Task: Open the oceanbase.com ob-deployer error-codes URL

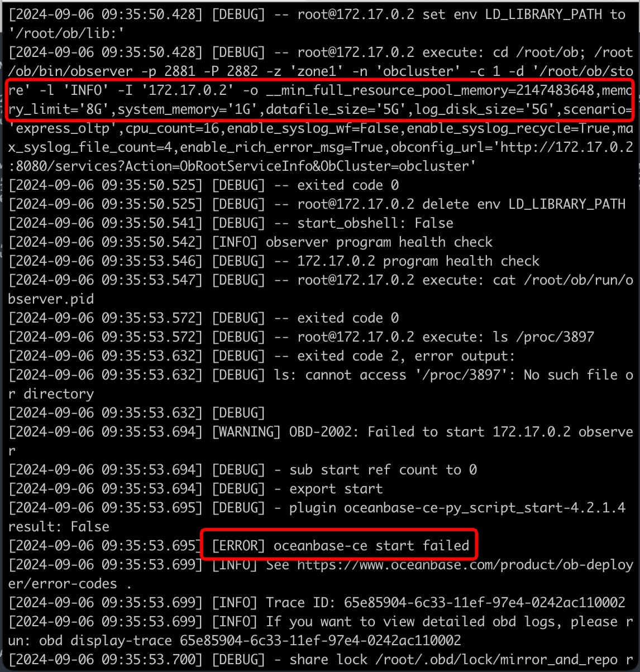Action: tap(320, 574)
